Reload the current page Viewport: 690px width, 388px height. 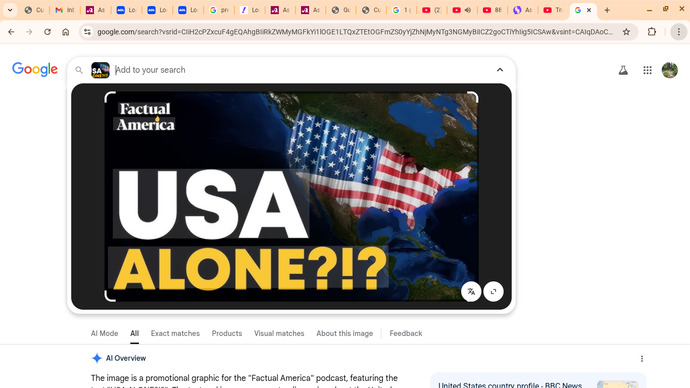coord(47,32)
